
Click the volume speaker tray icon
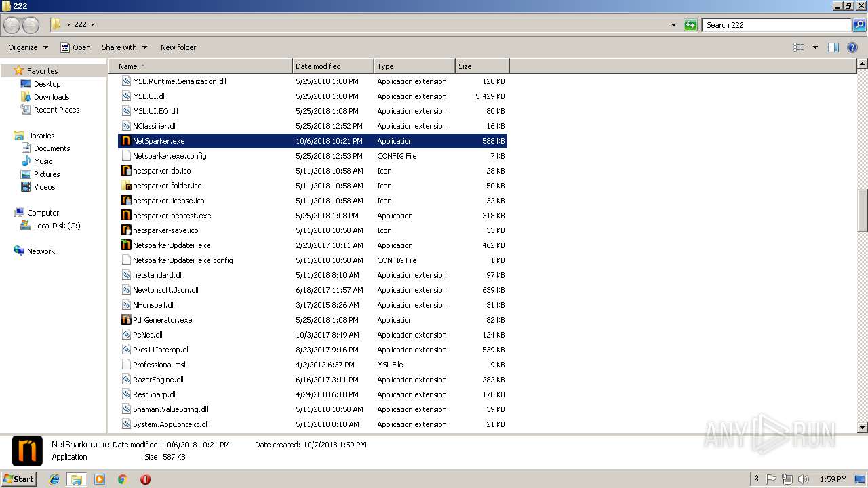pyautogui.click(x=804, y=479)
